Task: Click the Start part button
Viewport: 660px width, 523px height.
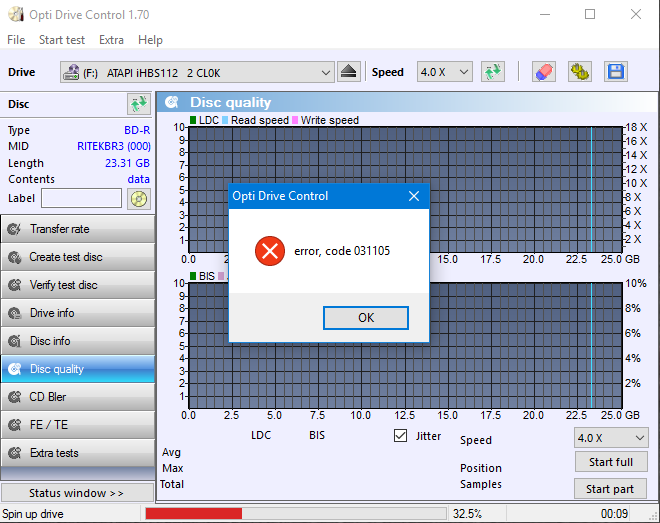Action: [610, 489]
